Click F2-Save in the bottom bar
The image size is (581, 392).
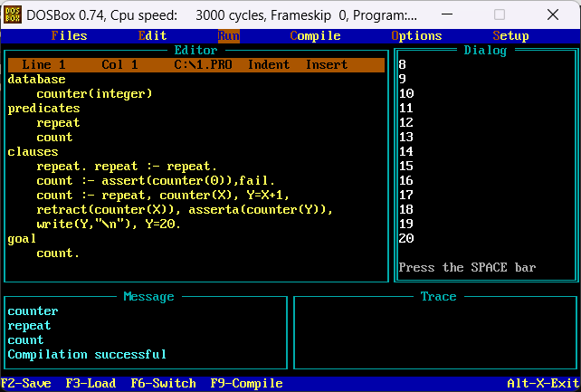(x=26, y=383)
